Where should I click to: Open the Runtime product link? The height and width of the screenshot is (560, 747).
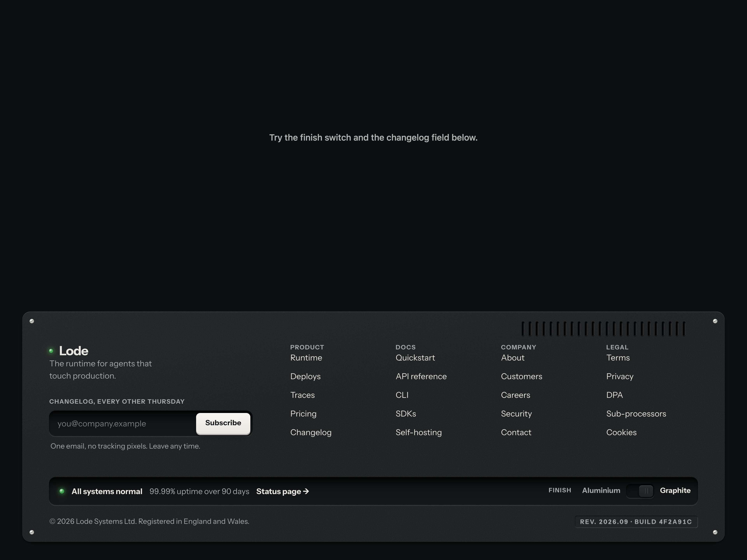[306, 358]
